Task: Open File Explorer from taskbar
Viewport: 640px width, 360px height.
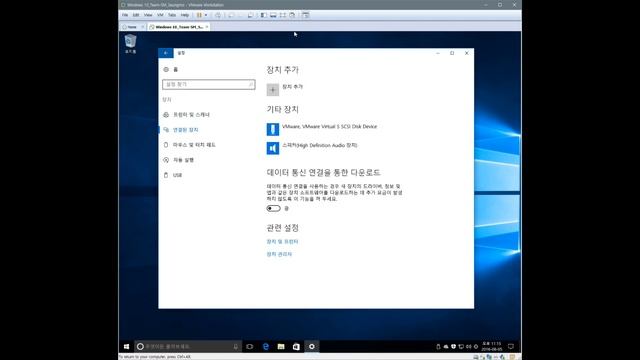Action: (281, 347)
